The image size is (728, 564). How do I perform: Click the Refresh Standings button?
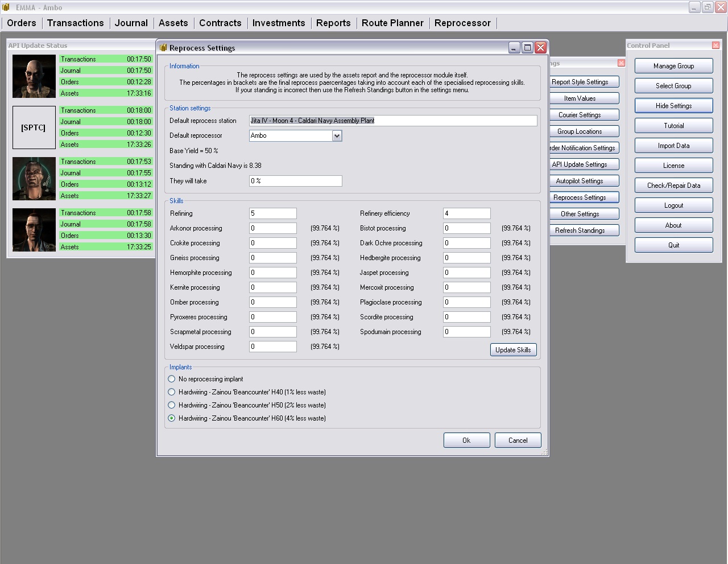point(584,230)
